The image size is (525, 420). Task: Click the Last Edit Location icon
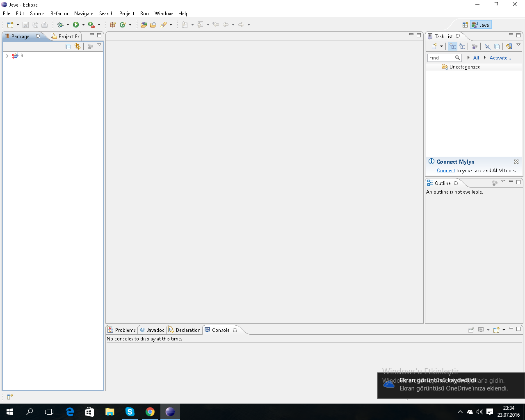[216, 25]
